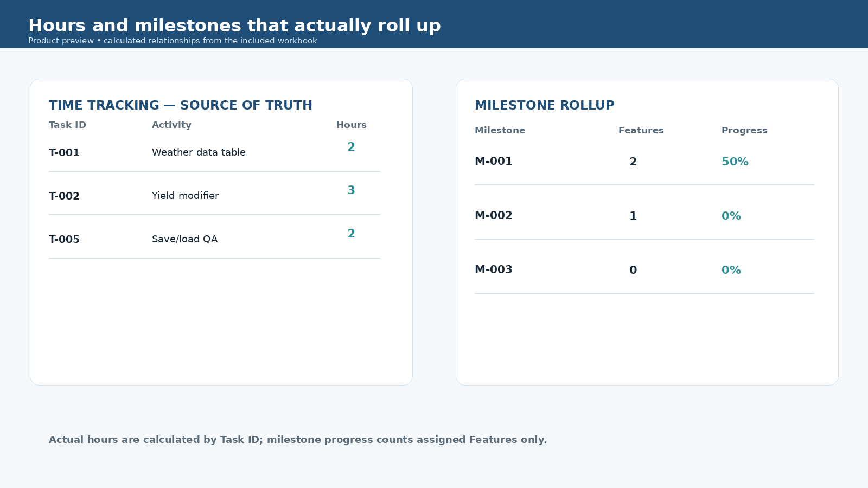868x488 pixels.
Task: Click the Milestone Rollup heading
Action: tap(545, 105)
